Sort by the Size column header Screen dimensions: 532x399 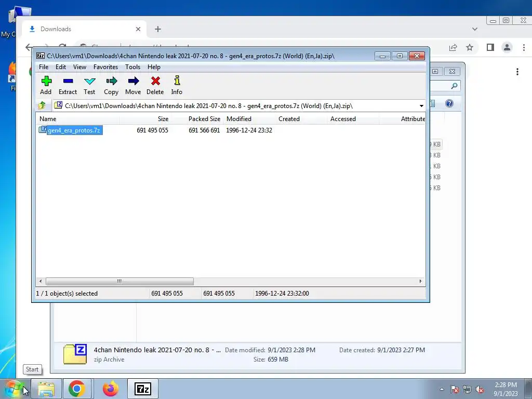point(145,119)
